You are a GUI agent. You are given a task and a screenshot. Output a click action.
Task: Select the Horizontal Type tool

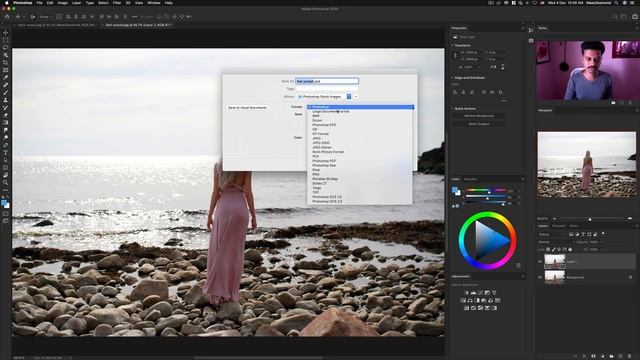click(5, 153)
